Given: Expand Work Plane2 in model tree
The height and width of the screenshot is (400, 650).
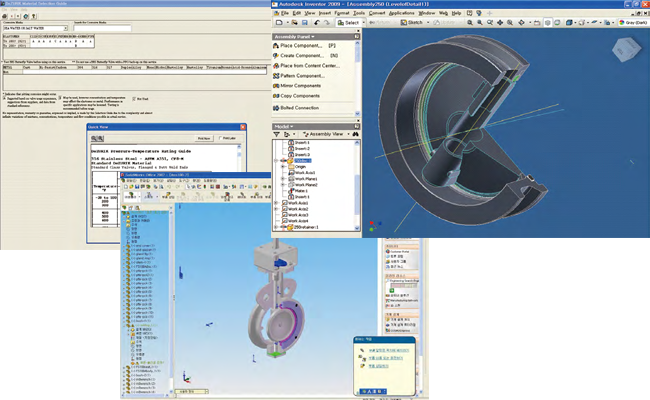Looking at the screenshot, I should coord(284,185).
